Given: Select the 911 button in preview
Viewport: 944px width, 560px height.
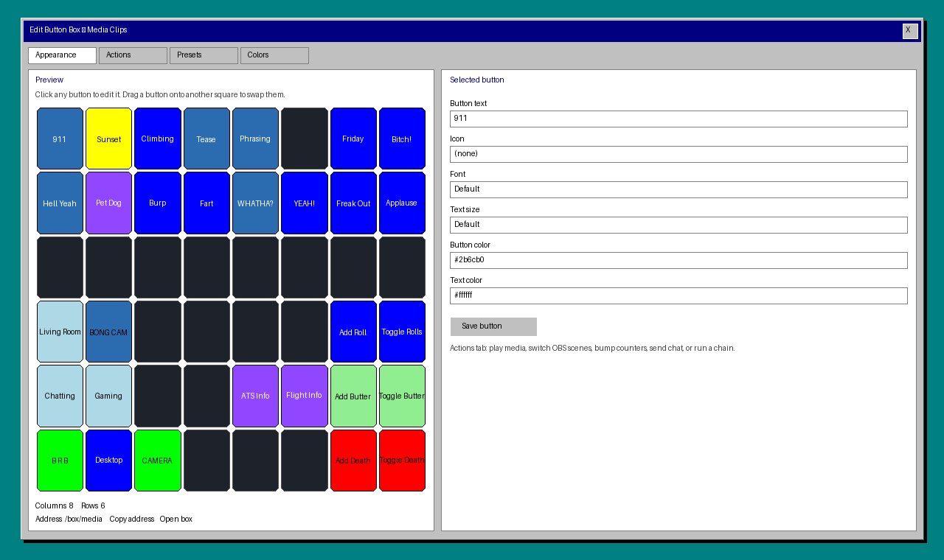Looking at the screenshot, I should coord(60,139).
